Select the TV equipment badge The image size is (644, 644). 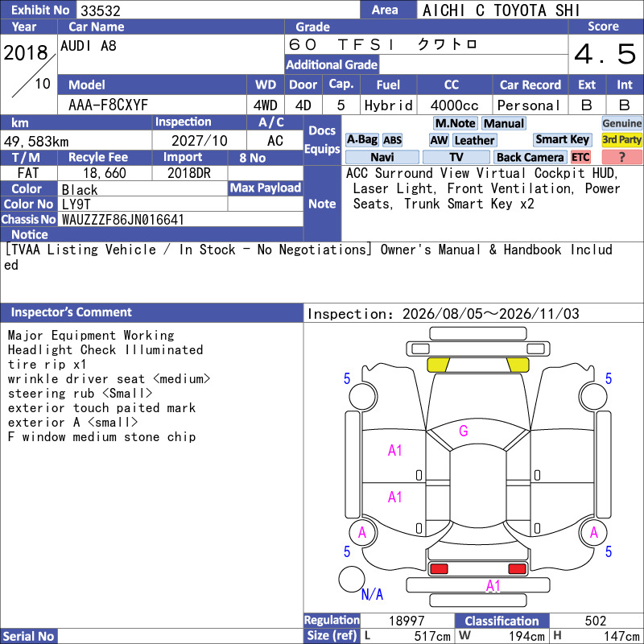(x=456, y=157)
